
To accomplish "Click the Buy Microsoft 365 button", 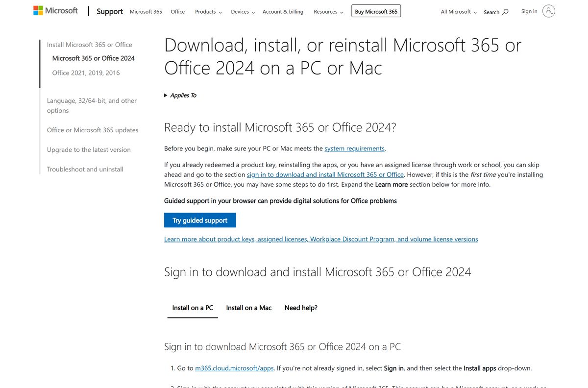I will (376, 11).
